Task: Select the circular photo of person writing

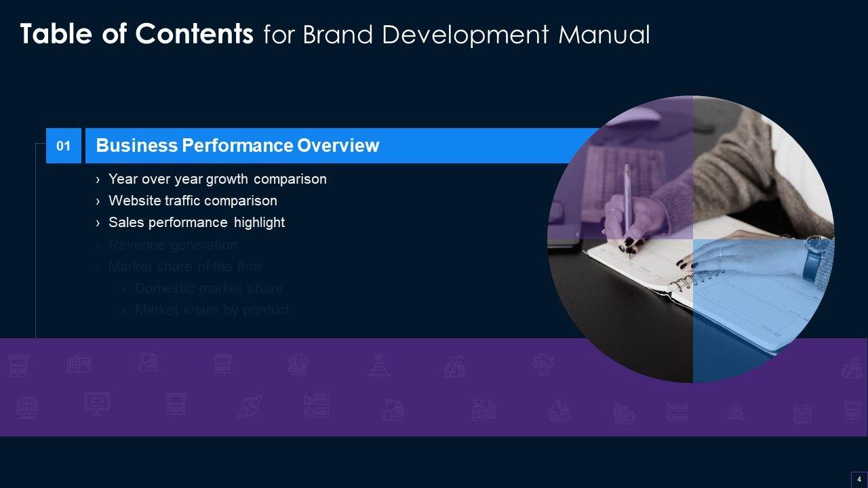Action: coord(691,239)
